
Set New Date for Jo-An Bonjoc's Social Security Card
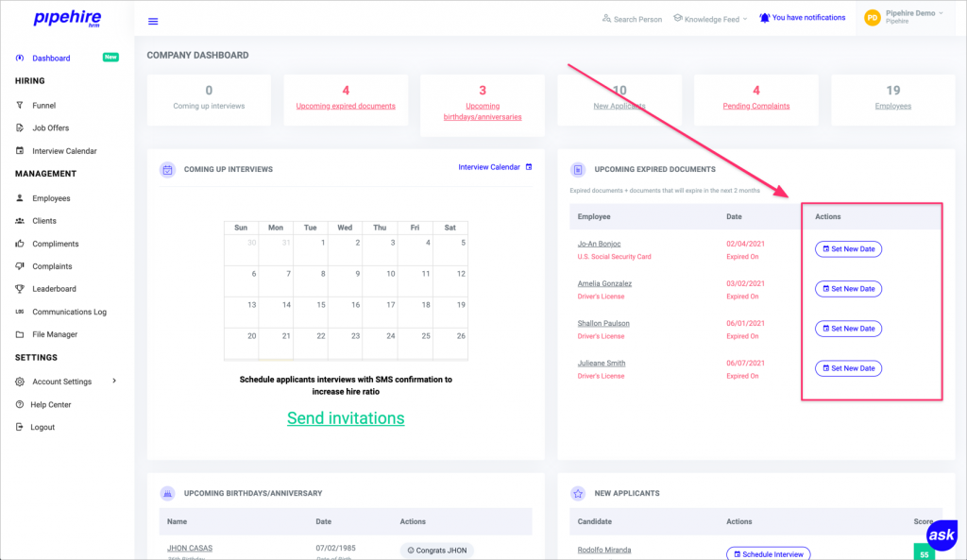click(x=847, y=248)
